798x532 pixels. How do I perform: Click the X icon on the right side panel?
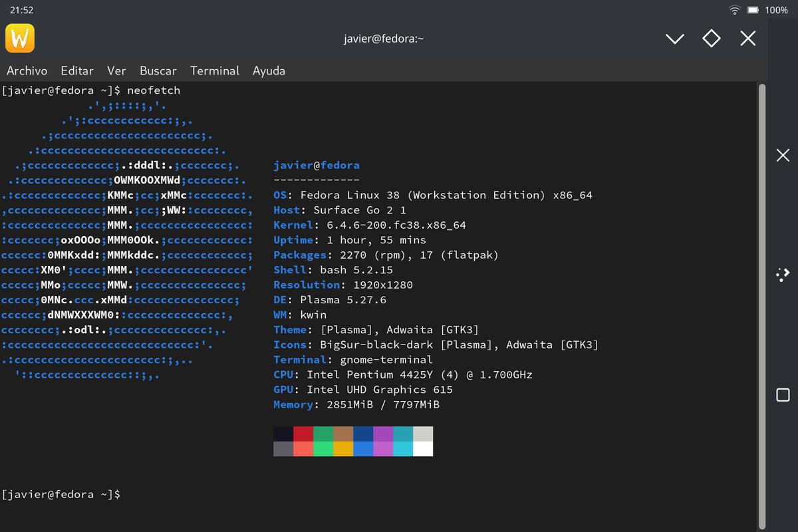[783, 156]
